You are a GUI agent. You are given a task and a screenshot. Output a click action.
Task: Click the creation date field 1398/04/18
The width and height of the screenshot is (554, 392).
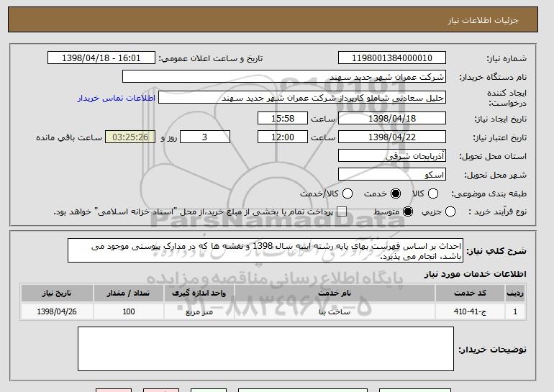click(x=392, y=118)
